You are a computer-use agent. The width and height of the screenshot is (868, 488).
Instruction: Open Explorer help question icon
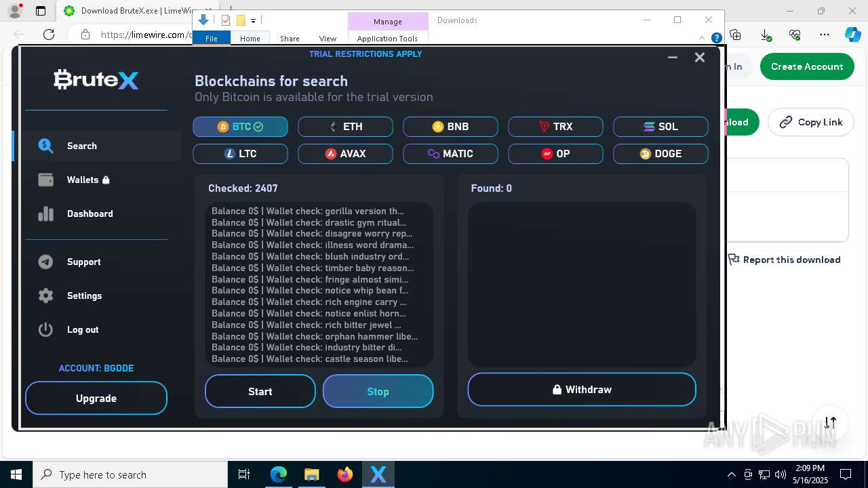pyautogui.click(x=716, y=39)
